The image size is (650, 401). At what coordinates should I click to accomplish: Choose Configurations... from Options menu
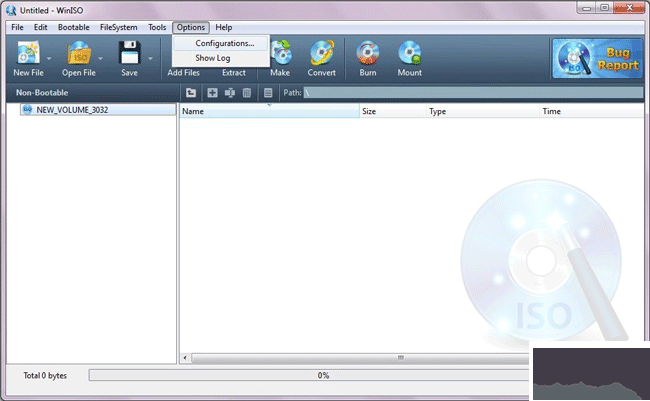pos(224,43)
